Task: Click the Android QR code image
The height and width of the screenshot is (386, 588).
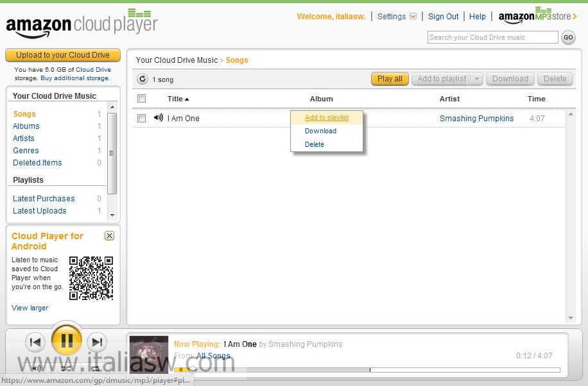Action: coord(91,278)
